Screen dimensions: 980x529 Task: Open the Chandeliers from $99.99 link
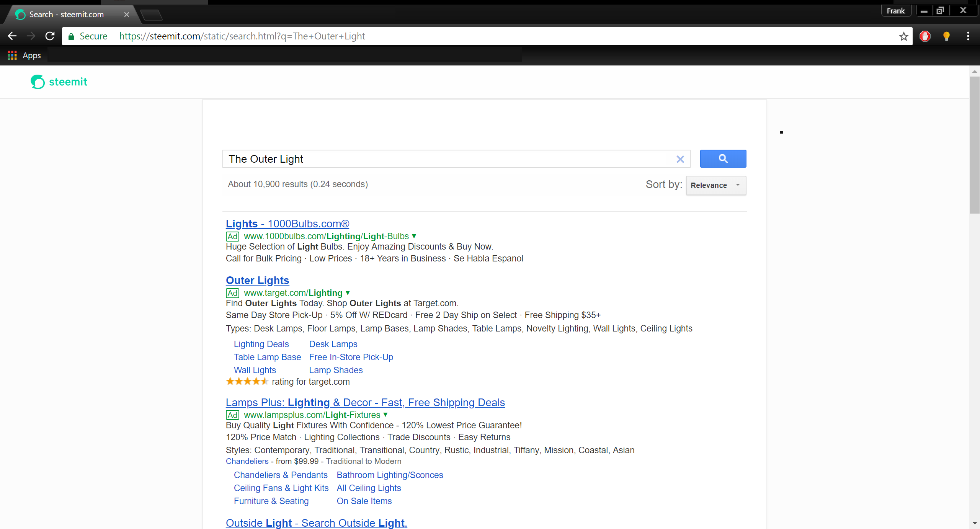pyautogui.click(x=247, y=461)
